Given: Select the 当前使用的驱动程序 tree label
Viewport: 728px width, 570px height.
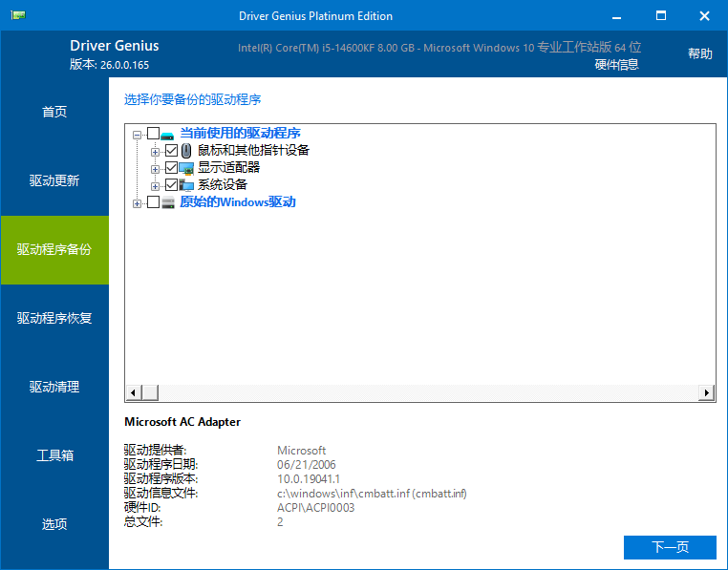Looking at the screenshot, I should coord(240,134).
